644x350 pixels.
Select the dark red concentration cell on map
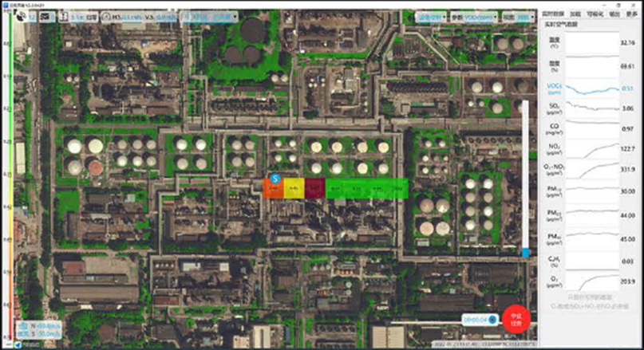(x=314, y=189)
